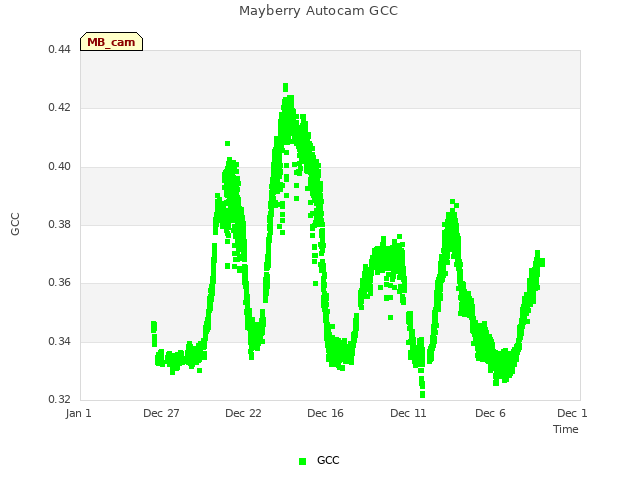Click the 0.36 y-axis value
Image resolution: width=640 pixels, height=480 pixels.
click(x=59, y=282)
